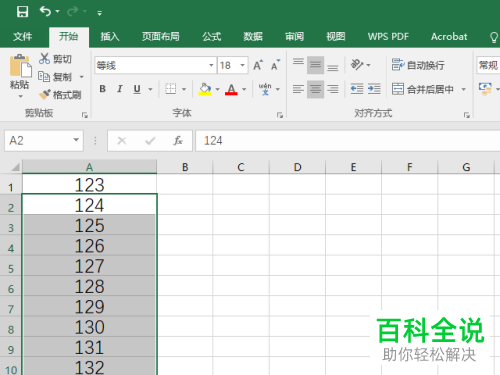Apply red font color

pos(231,89)
